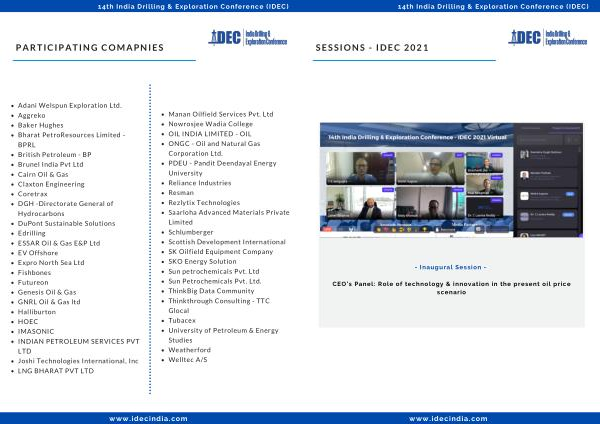Select 'Claxton Engineering' entry
600x424 pixels.
tap(51, 184)
